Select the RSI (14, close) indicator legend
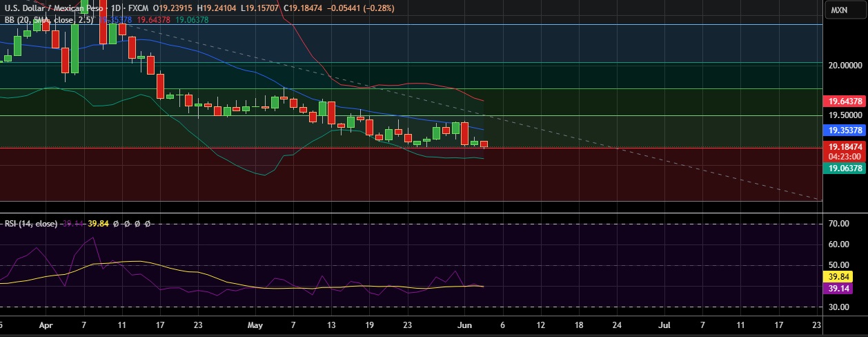Screen dimensions: 868x337 [31, 224]
